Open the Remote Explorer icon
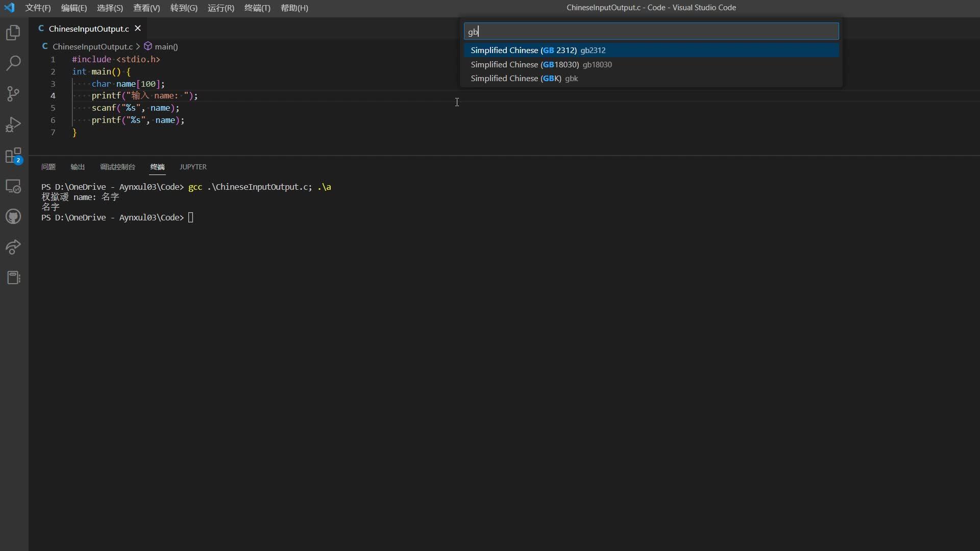 click(x=13, y=187)
